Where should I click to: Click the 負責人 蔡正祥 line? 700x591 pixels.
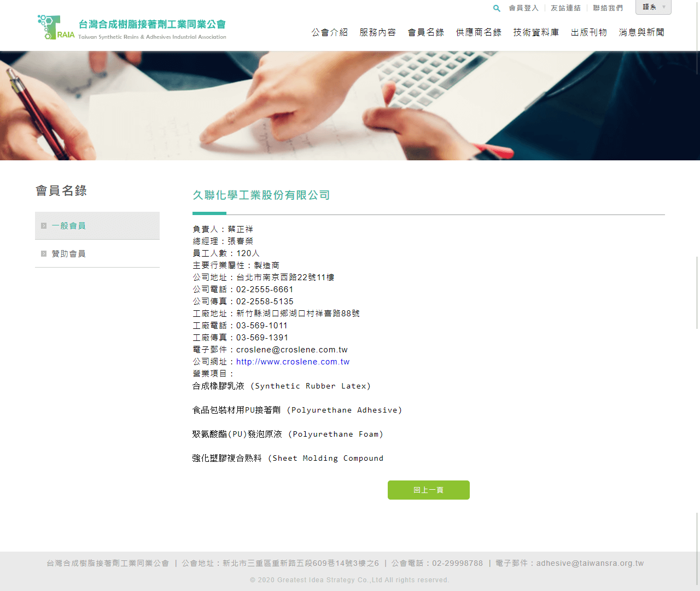(223, 229)
